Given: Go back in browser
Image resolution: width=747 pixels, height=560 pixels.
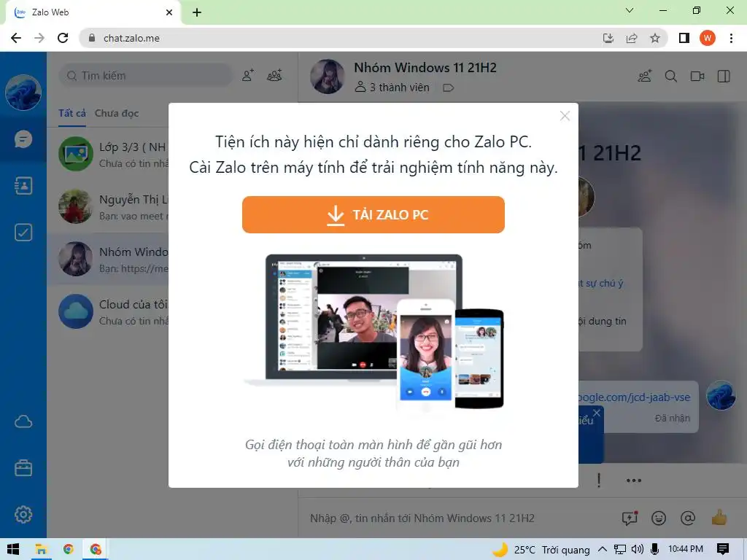Looking at the screenshot, I should coord(16,38).
